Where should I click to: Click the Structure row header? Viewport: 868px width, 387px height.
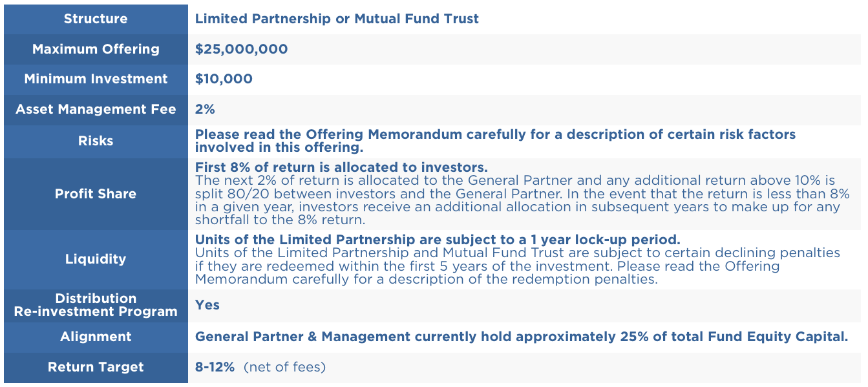(96, 19)
